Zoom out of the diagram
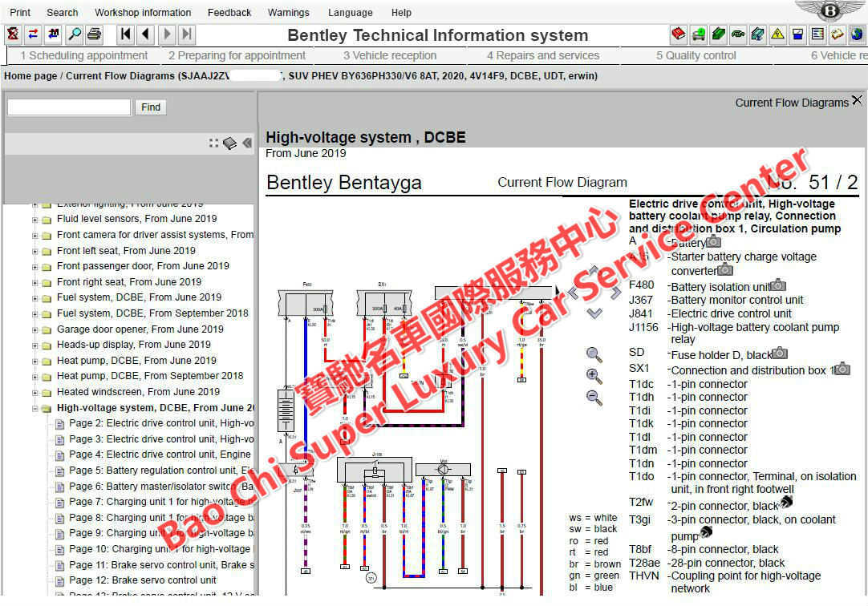Image resolution: width=868 pixels, height=606 pixels. click(x=594, y=398)
